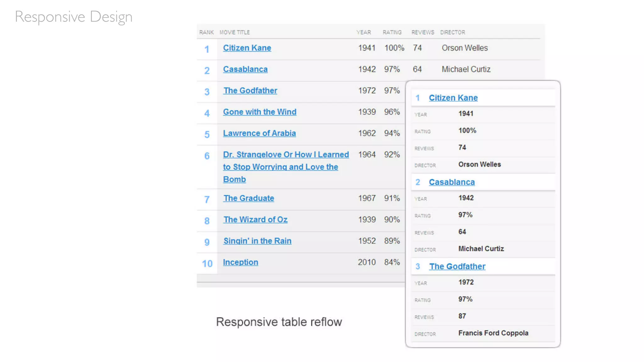Select year 1962 in Lawrence of Arabia row
The image size is (644, 362).
coord(367,134)
